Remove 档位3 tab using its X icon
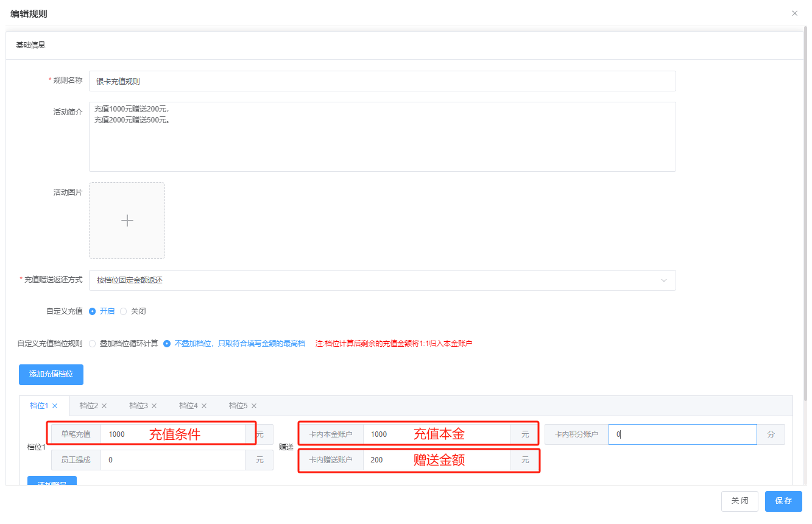812x524 pixels. click(154, 406)
